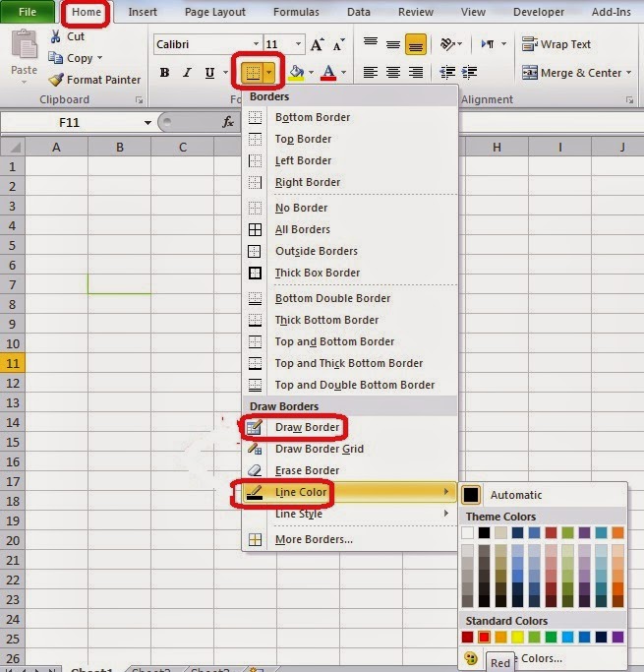Click the Paste clipboard icon
This screenshot has width=644, height=672.
tap(24, 43)
